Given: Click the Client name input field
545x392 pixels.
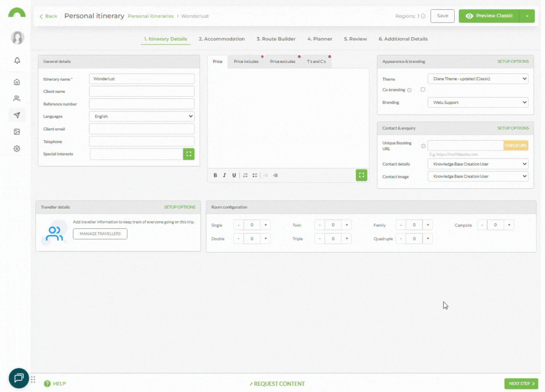Looking at the screenshot, I should click(142, 91).
